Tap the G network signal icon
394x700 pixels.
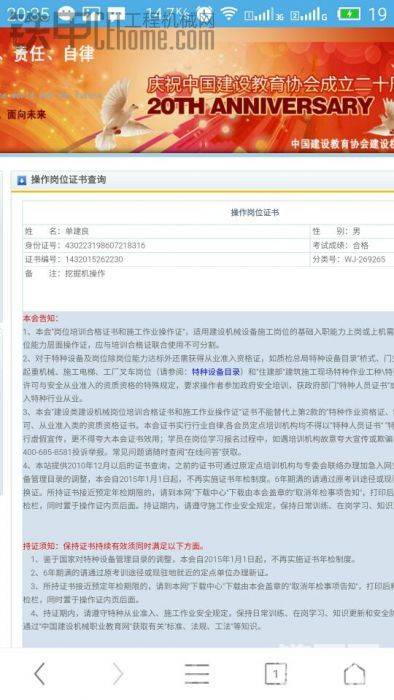309,14
